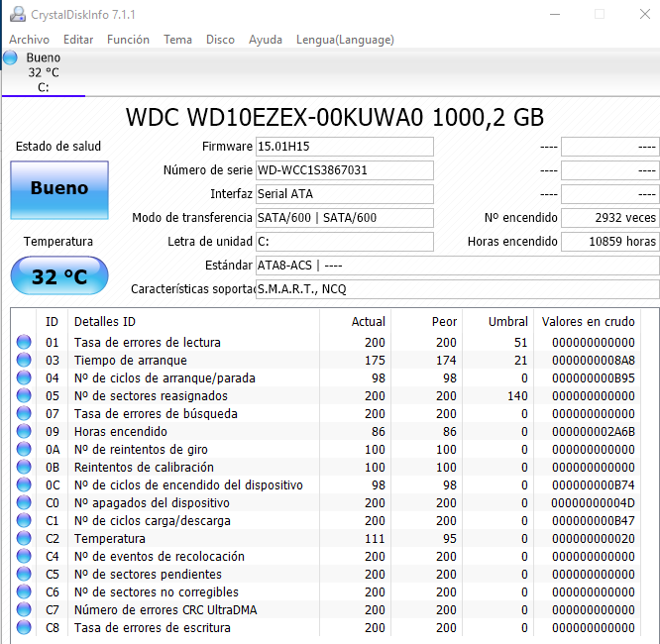Click the transfer mode field SATA/600
This screenshot has width=660, height=644.
pos(344,218)
